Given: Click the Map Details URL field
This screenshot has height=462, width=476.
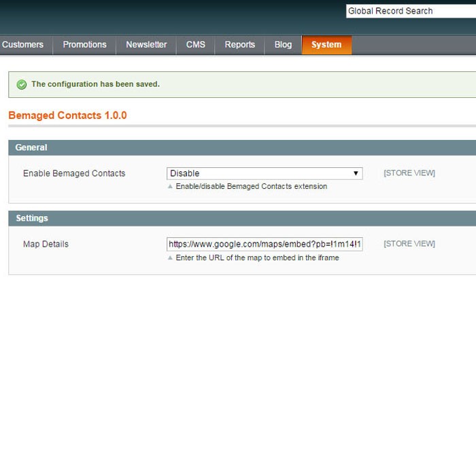Looking at the screenshot, I should (x=265, y=244).
